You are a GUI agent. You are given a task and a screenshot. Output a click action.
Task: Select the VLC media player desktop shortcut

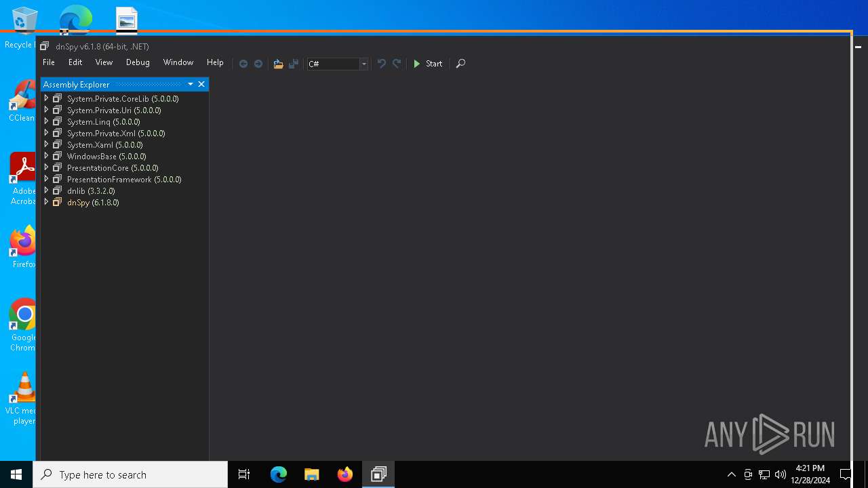22,399
